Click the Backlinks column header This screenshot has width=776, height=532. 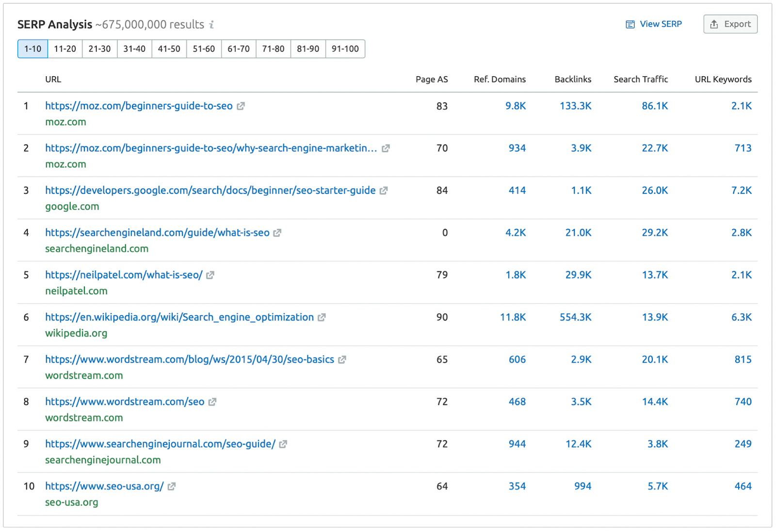click(x=573, y=79)
